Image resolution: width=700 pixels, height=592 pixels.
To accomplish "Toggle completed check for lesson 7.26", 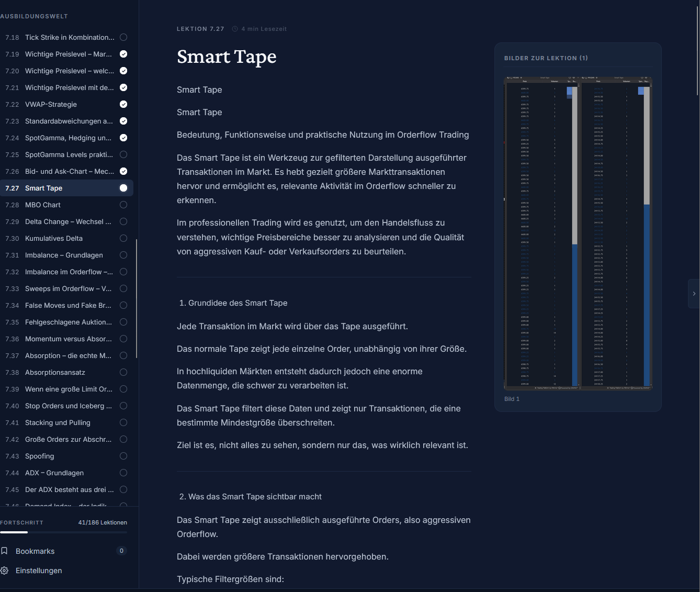I will tap(123, 171).
